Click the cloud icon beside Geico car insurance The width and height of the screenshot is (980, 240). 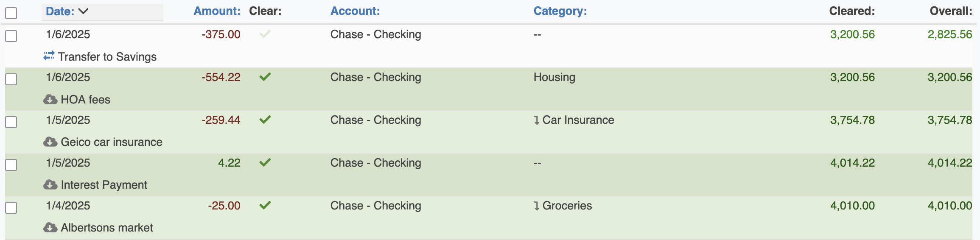[x=50, y=142]
